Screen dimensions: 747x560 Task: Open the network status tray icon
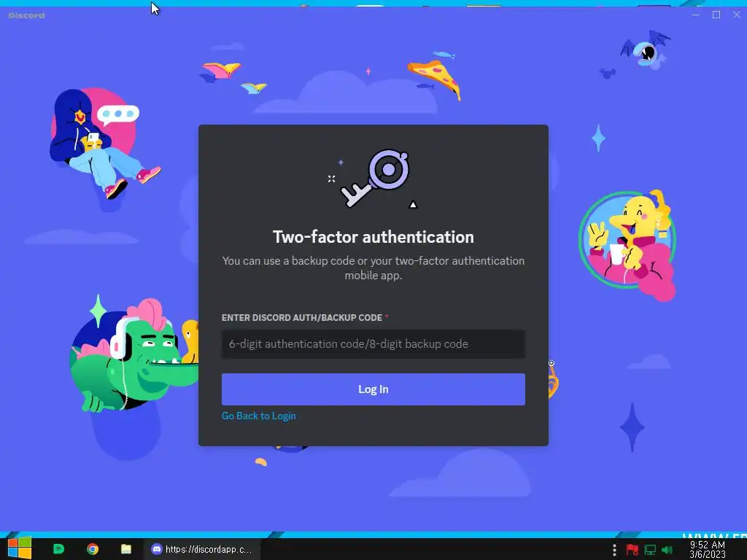[x=650, y=550]
